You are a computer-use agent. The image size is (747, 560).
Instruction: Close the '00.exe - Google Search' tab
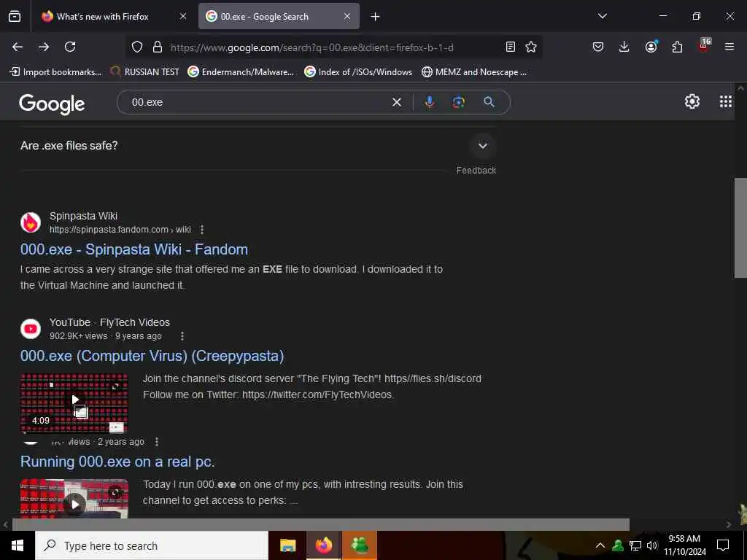[347, 16]
